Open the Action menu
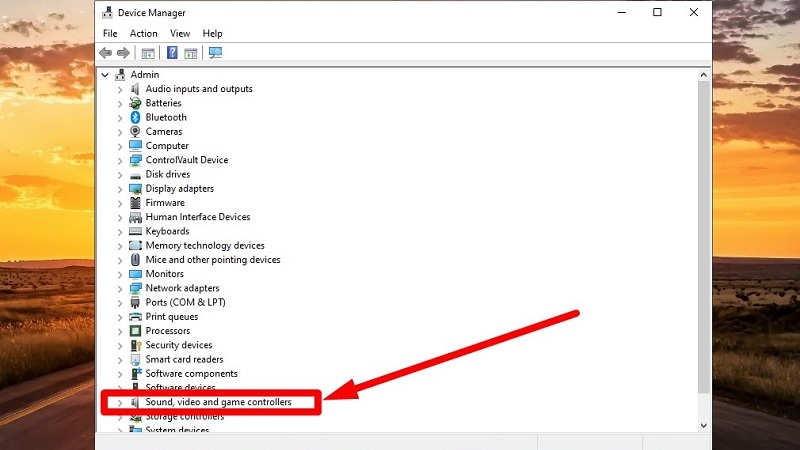Viewport: 800px width, 450px height. 143,33
